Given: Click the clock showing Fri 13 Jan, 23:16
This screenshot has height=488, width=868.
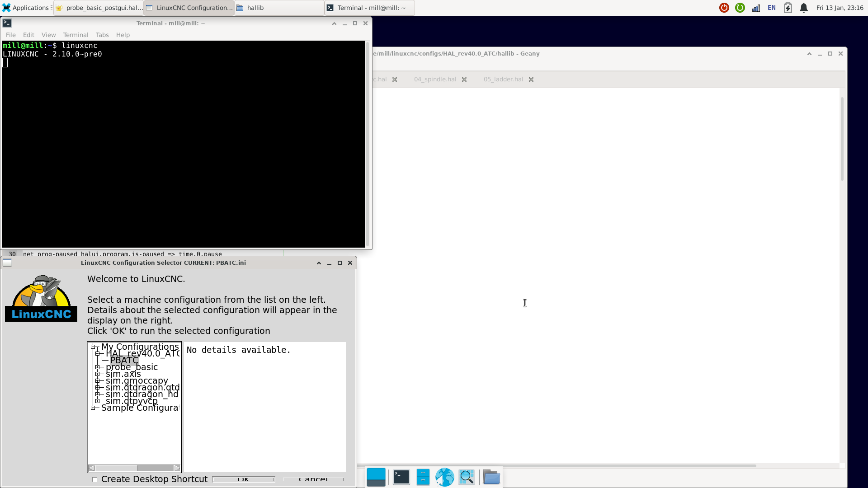Looking at the screenshot, I should [x=840, y=8].
